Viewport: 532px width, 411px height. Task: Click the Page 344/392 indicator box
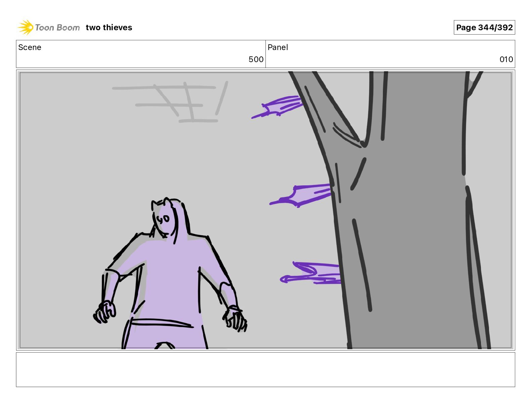click(484, 28)
